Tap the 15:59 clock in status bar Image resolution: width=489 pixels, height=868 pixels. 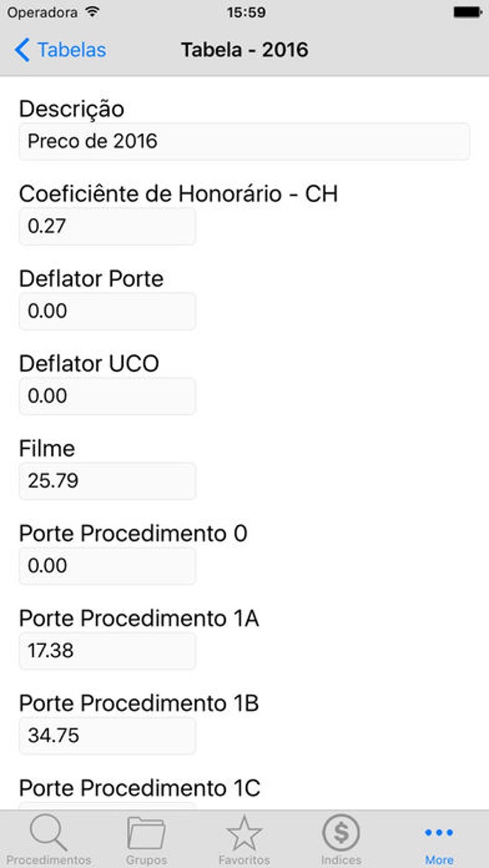(244, 12)
